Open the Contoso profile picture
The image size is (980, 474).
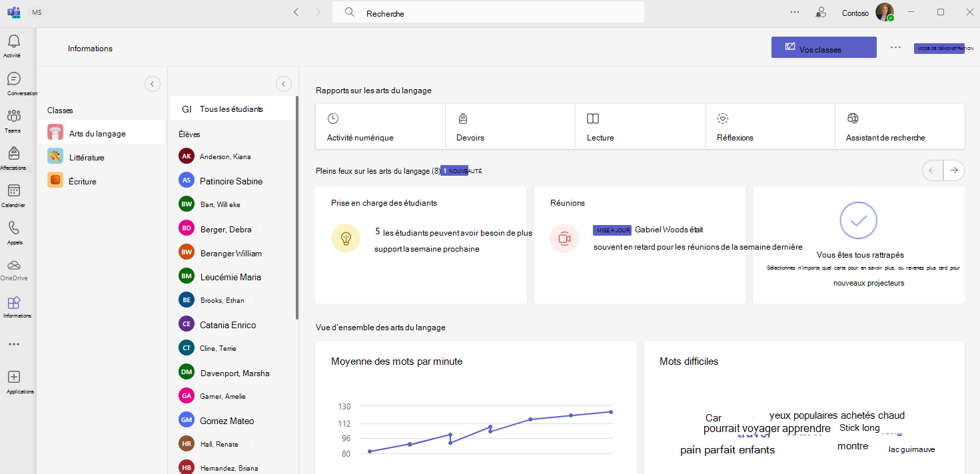(x=884, y=12)
